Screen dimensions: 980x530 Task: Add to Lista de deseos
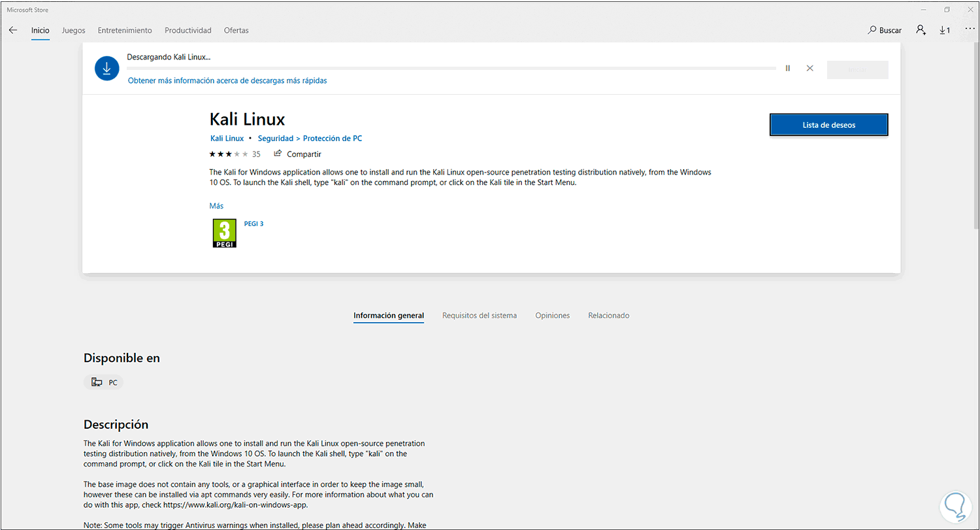coord(828,125)
